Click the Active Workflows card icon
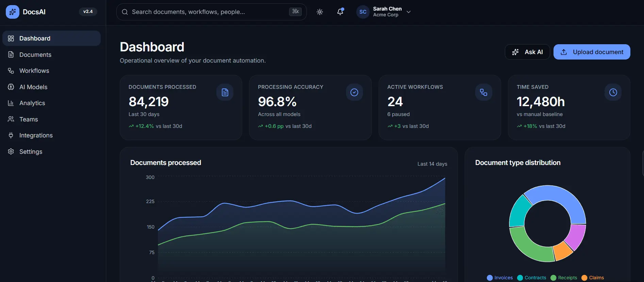Viewport: 644px width, 282px height. (483, 92)
